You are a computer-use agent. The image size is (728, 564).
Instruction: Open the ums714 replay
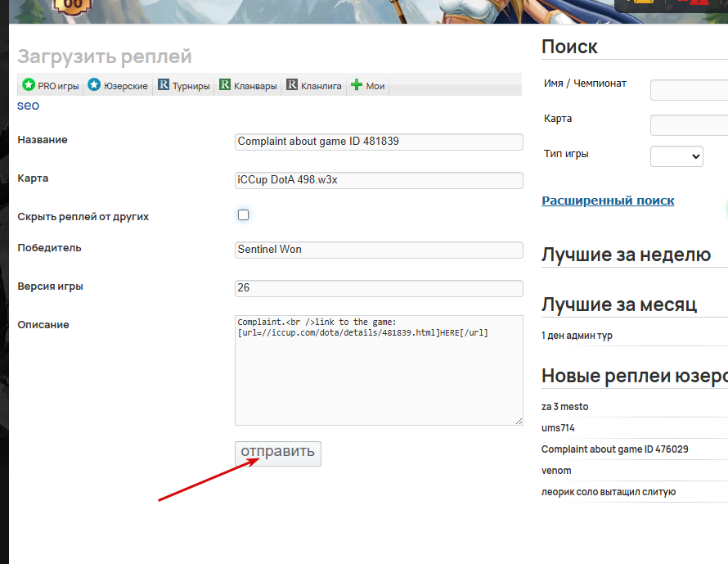[x=558, y=428]
